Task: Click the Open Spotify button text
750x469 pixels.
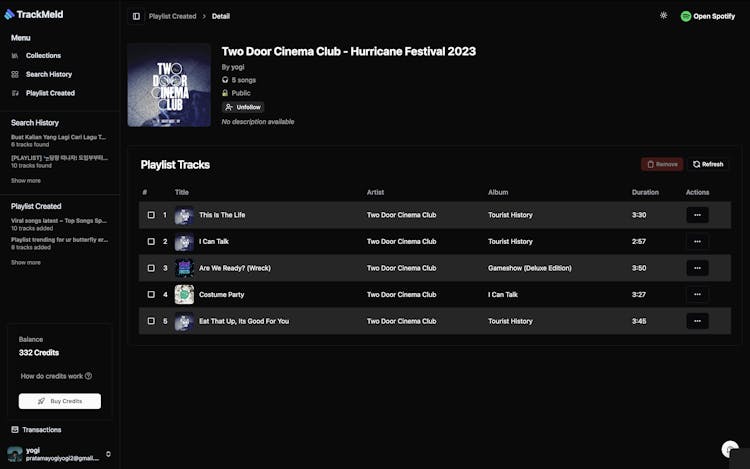Action: tap(714, 16)
